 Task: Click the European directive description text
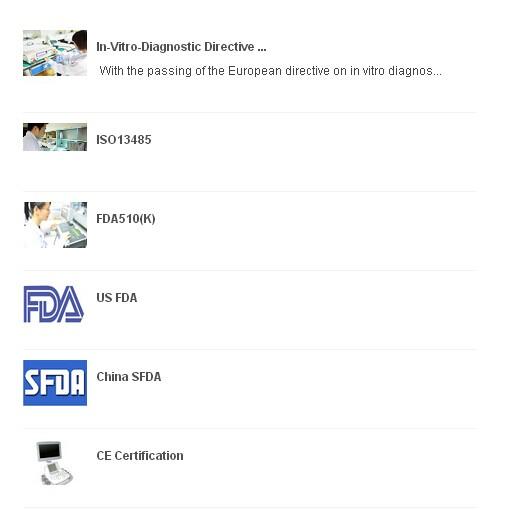click(271, 71)
